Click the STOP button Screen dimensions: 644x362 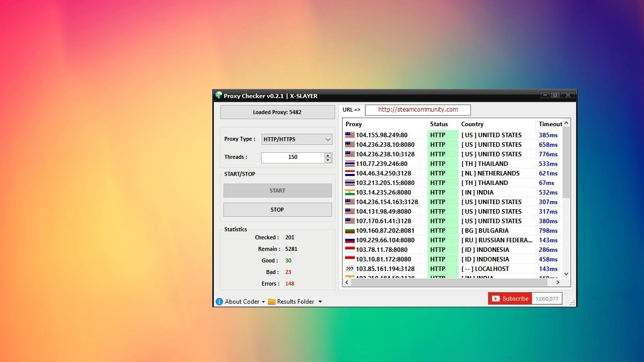[277, 210]
